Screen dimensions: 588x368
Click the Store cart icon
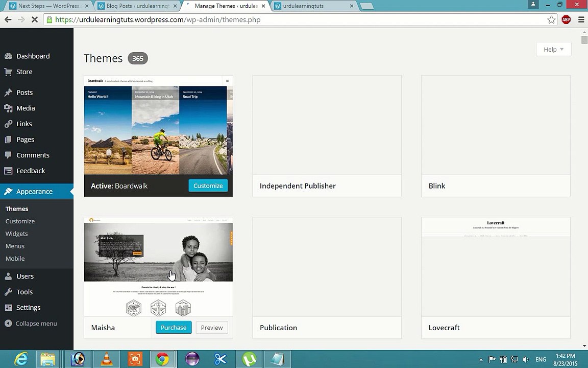(x=8, y=72)
